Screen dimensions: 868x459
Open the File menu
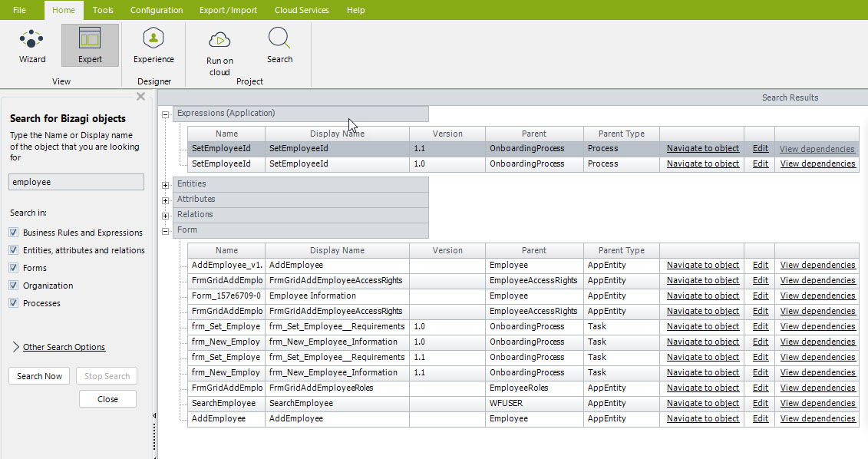(x=19, y=10)
